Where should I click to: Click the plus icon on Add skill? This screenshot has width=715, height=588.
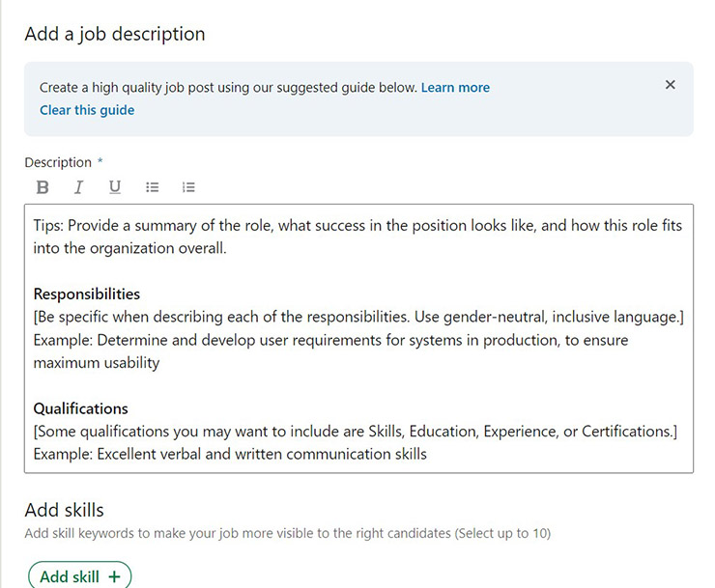[x=114, y=576]
